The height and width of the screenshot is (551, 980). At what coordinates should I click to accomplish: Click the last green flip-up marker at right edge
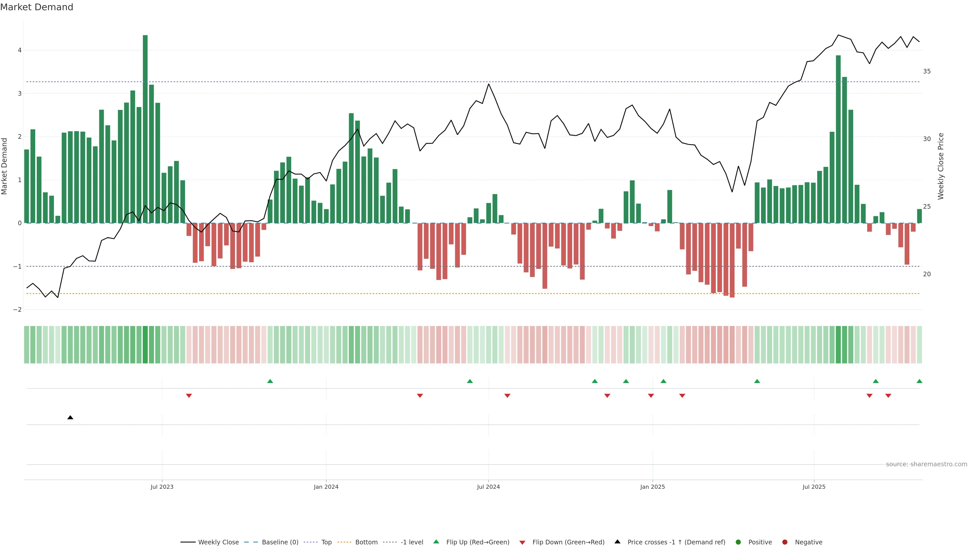pyautogui.click(x=920, y=381)
